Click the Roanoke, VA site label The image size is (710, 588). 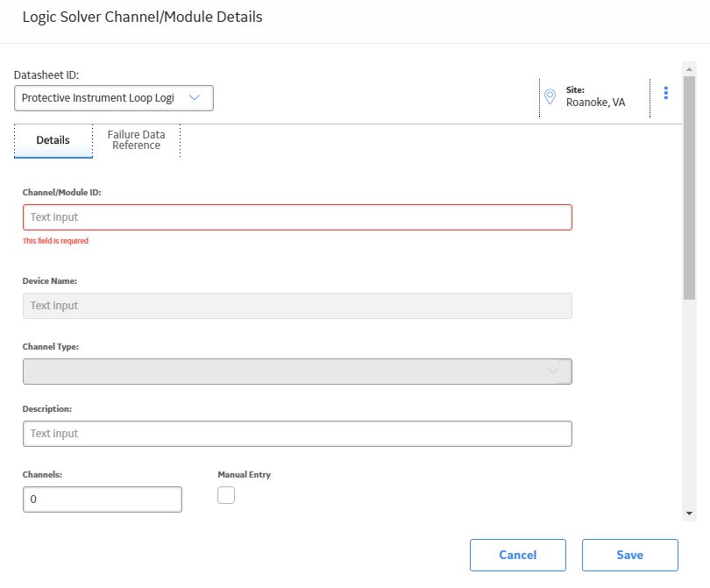pyautogui.click(x=595, y=103)
